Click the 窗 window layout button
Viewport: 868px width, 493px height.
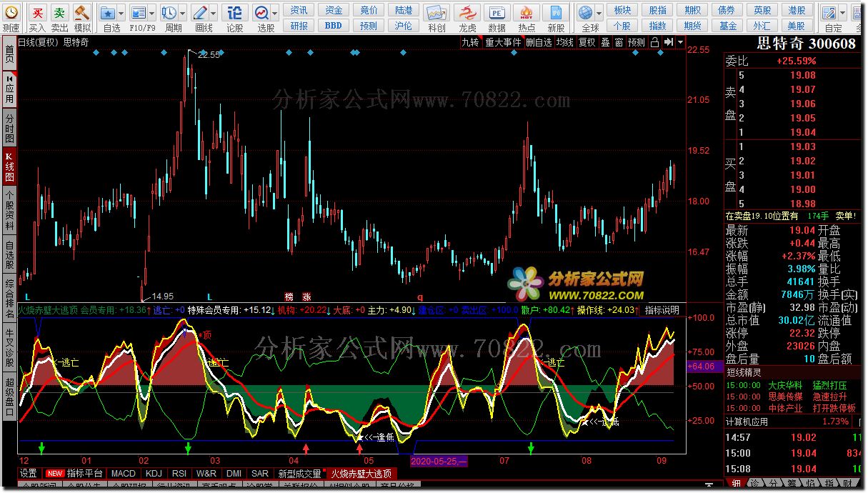click(x=619, y=42)
